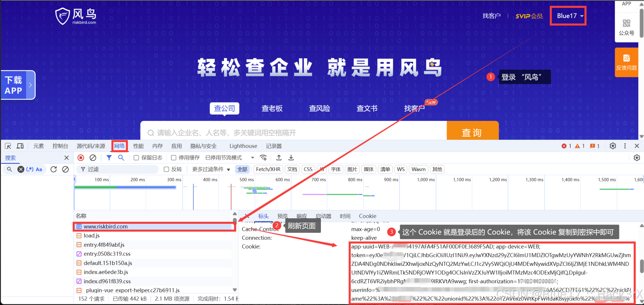This screenshot has width=644, height=305.
Task: Enable the 停用缓存 checkbox
Action: [x=174, y=158]
